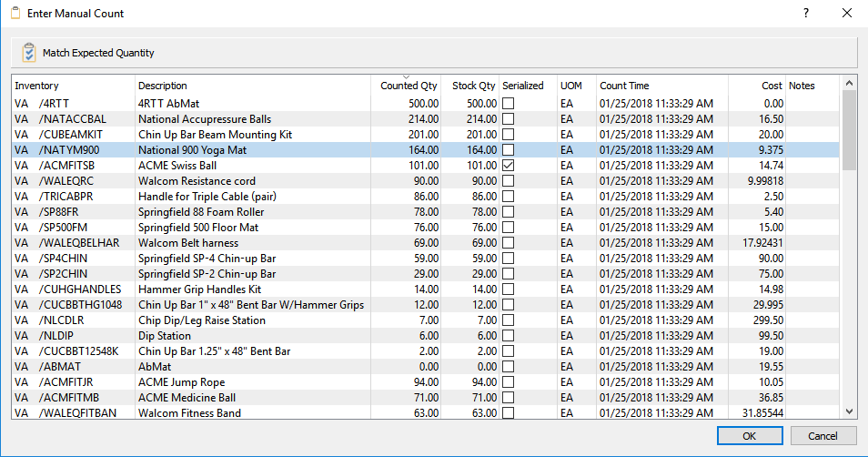
Task: Select the /NATACCBAL inventory code
Action: click(73, 119)
